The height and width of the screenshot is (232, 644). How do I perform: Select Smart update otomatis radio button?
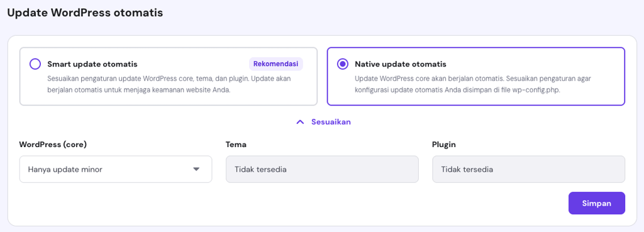[35, 65]
